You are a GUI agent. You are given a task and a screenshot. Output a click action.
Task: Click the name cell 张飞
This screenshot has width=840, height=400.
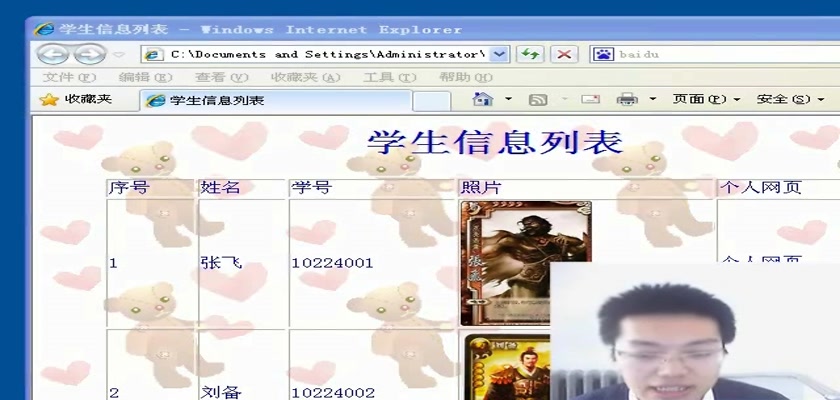(x=221, y=262)
